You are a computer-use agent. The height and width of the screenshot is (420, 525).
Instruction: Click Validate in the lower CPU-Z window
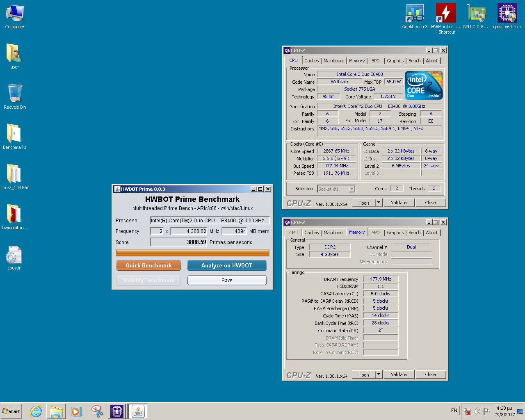tap(399, 374)
